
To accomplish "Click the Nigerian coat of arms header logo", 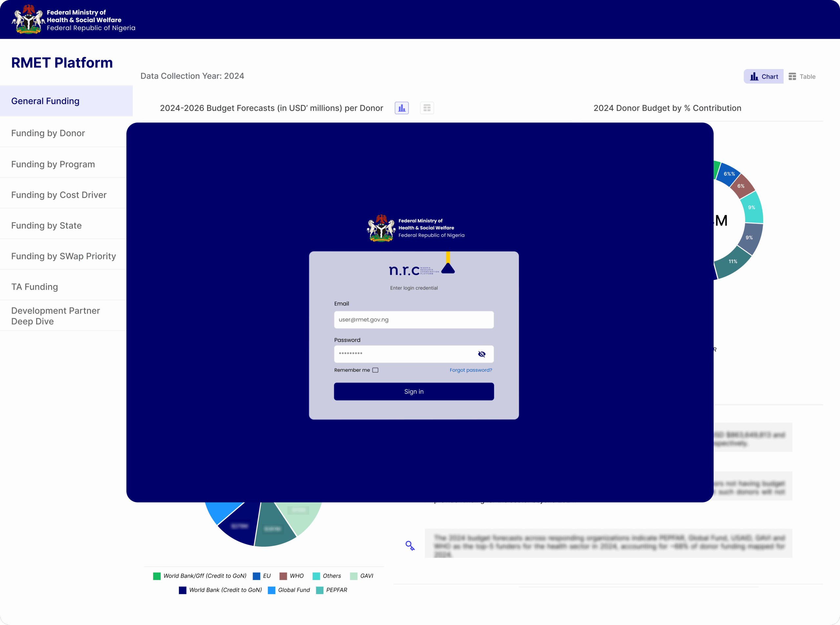I will click(x=28, y=20).
